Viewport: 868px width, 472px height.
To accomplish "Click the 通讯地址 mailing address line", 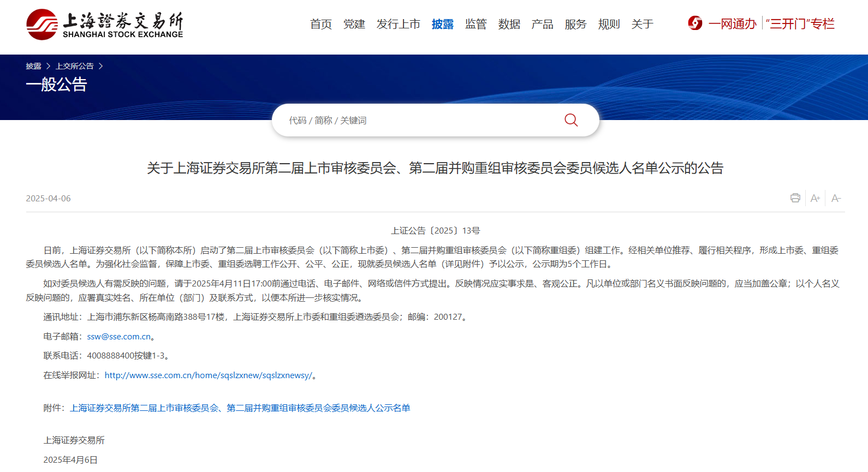I will (x=257, y=317).
